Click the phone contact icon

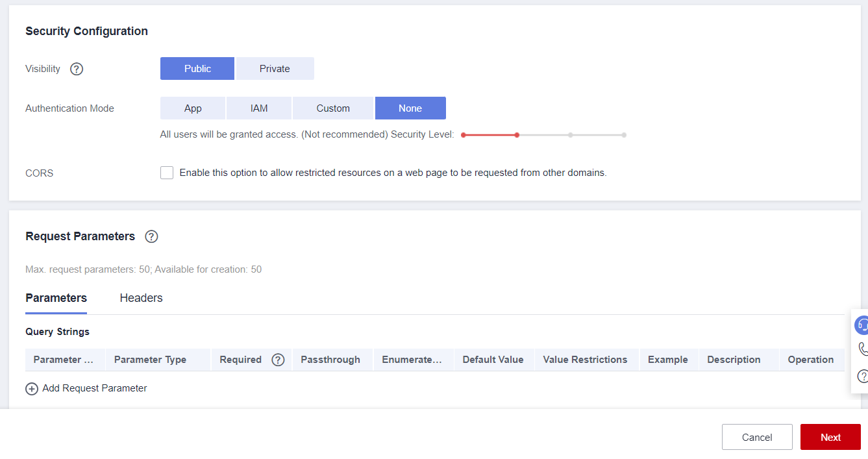click(863, 349)
